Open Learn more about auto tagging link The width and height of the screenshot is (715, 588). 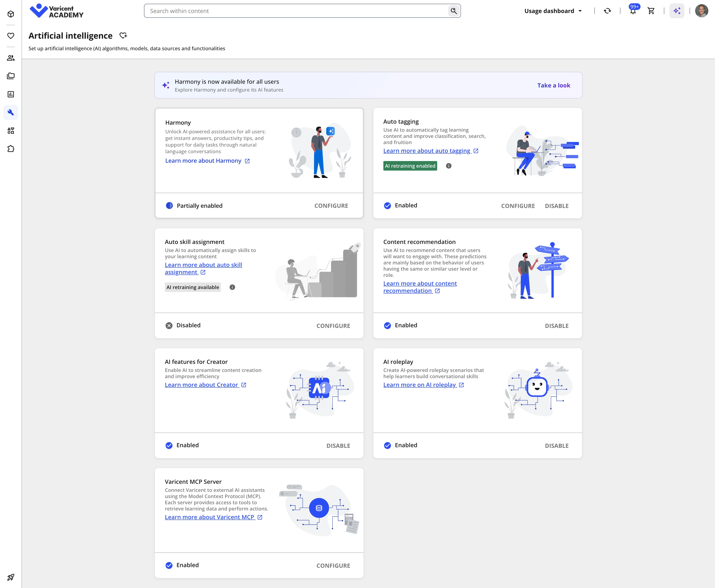(431, 151)
